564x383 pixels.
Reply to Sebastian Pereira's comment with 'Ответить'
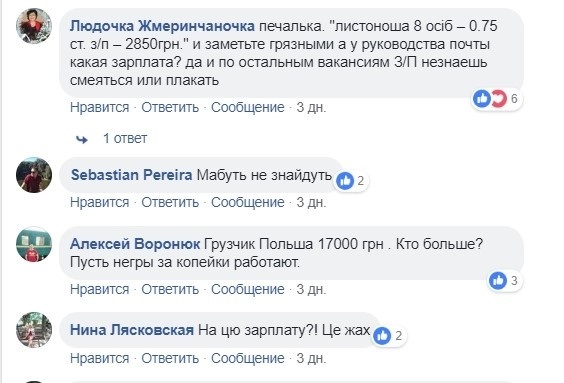pos(170,202)
